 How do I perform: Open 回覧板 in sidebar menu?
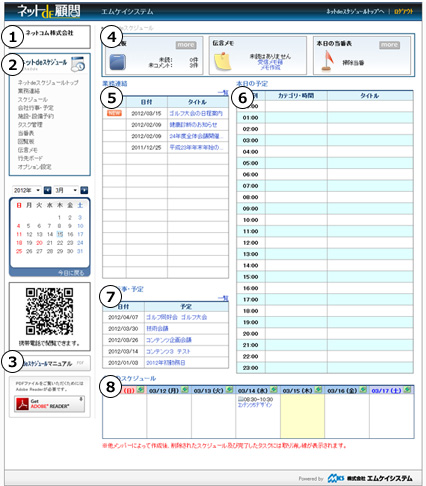[26, 141]
